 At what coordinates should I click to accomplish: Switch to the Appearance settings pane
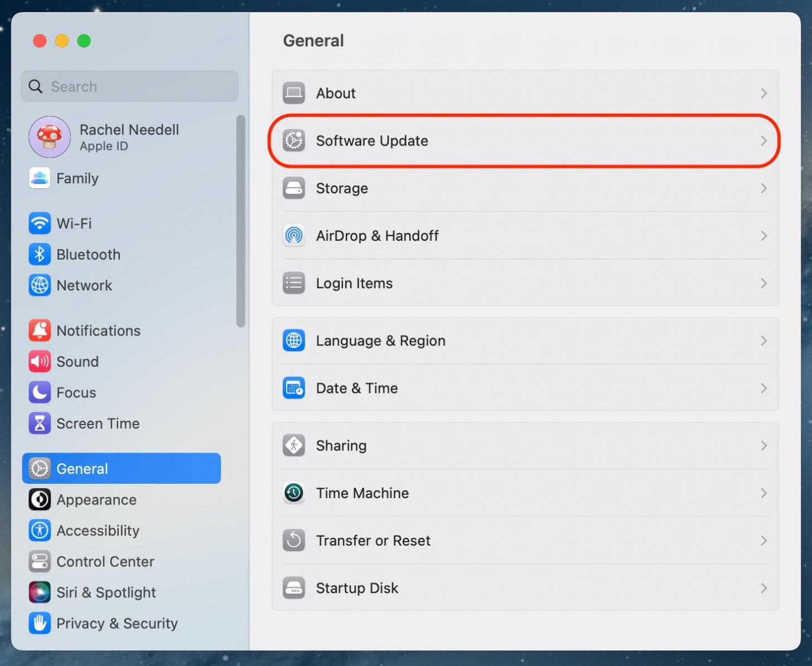[96, 500]
